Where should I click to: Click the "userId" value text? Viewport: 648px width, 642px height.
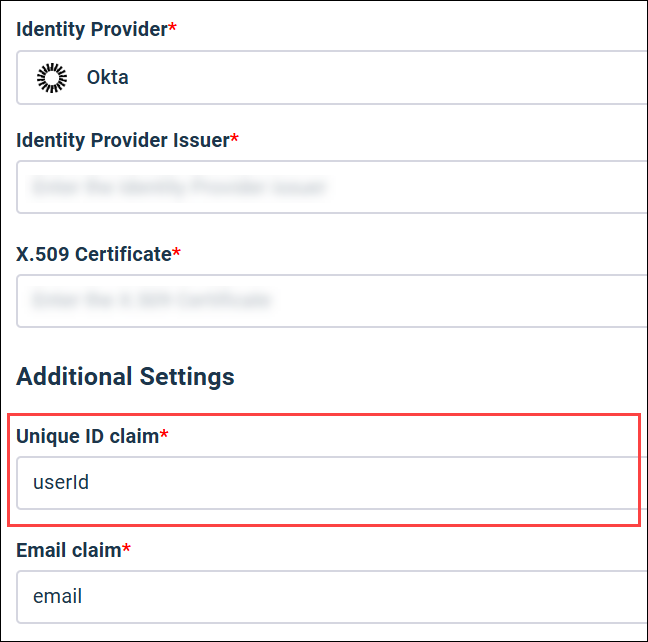(x=61, y=483)
